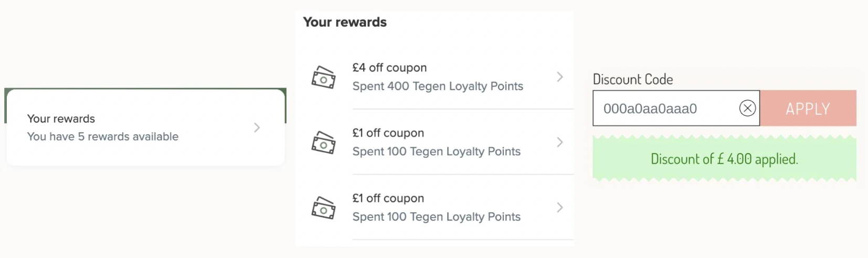Open the chevron on the Your rewards card

pyautogui.click(x=257, y=127)
